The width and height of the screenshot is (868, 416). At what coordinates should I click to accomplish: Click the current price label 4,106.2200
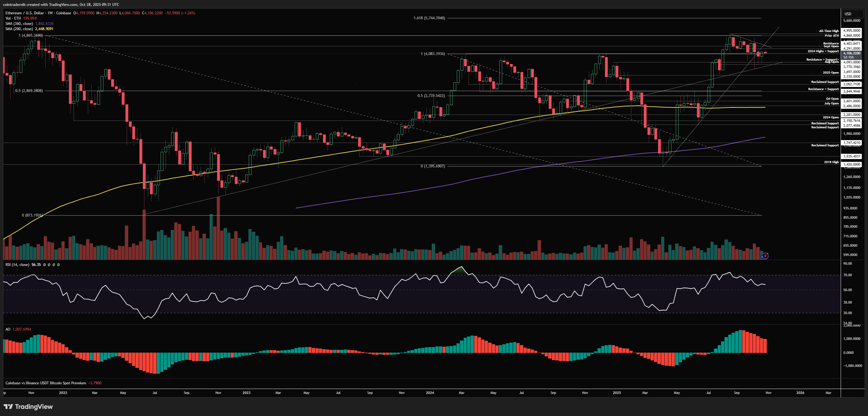852,53
